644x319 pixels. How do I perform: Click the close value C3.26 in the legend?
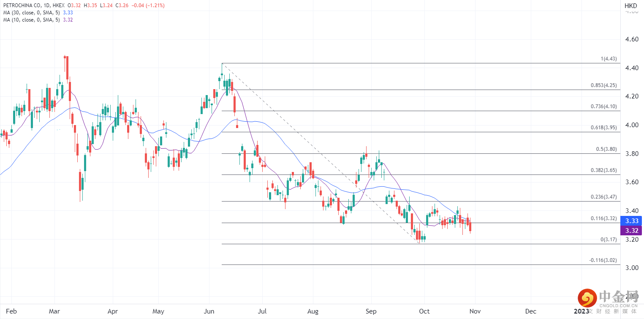click(122, 5)
